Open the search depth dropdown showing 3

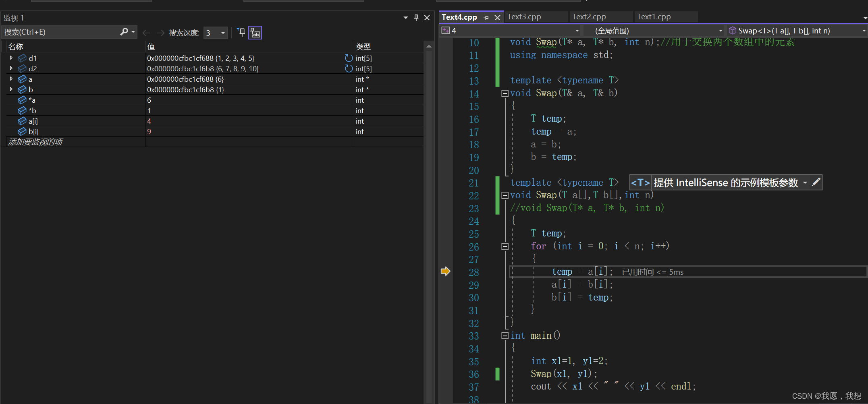216,33
